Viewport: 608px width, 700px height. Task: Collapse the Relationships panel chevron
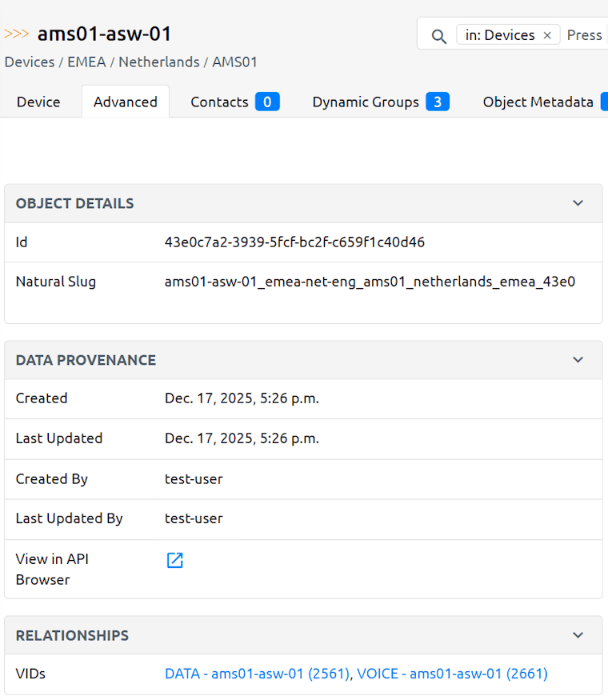(x=578, y=635)
